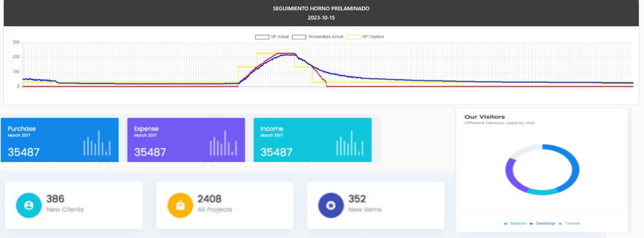644x238 pixels.
Task: Click the bar chart icon in Income card
Action: (x=350, y=144)
